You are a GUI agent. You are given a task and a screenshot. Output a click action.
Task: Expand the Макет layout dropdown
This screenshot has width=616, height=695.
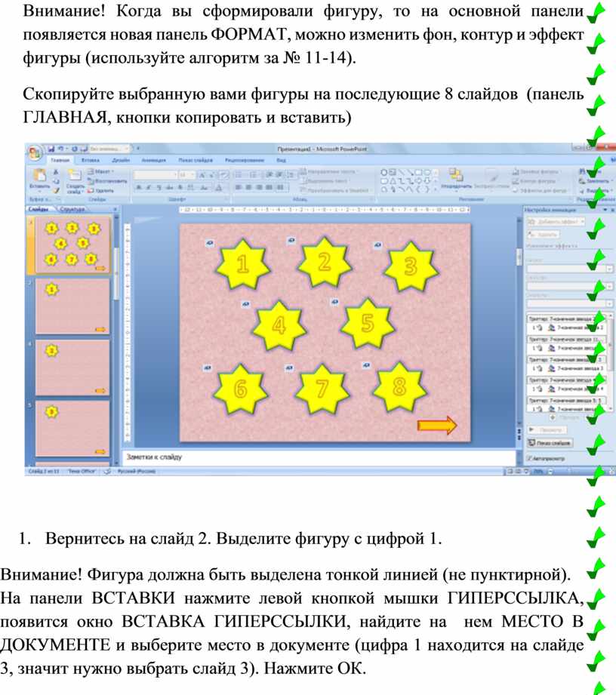coord(100,171)
